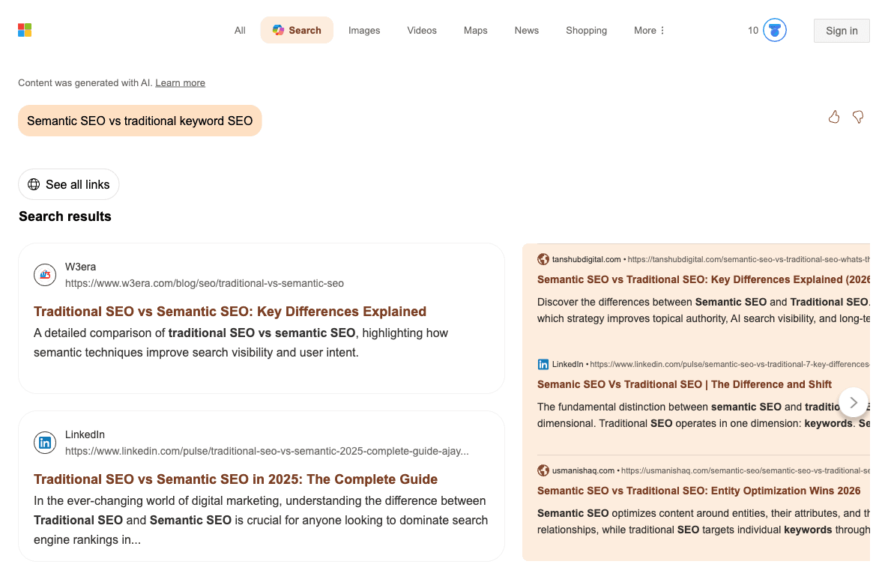Click the tanshubdigital.com globe favicon
This screenshot has width=888, height=588.
coord(543,259)
